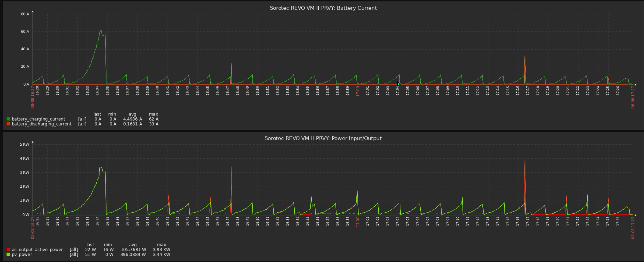This screenshot has height=262, width=644.
Task: Click the 4.4986 A average value
Action: [133, 119]
